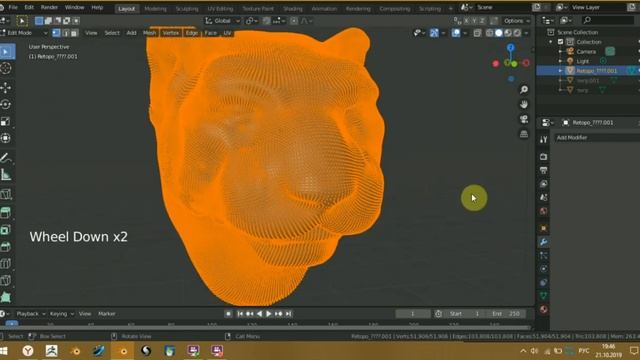Screen dimensions: 640x360
Task: Click the timeline Marker menu
Action: [x=107, y=314]
